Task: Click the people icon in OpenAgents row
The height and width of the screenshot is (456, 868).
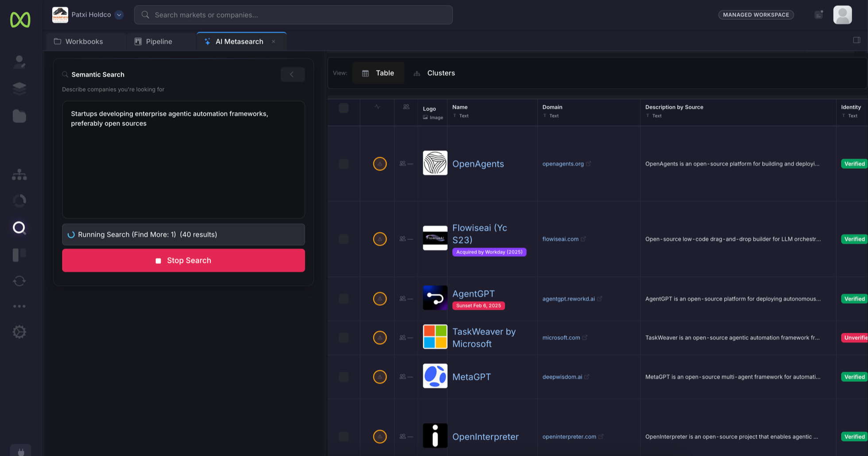Action: tap(403, 164)
